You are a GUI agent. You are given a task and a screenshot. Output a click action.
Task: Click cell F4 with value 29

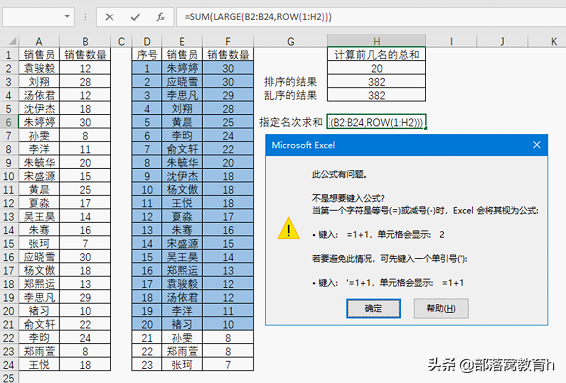[228, 95]
